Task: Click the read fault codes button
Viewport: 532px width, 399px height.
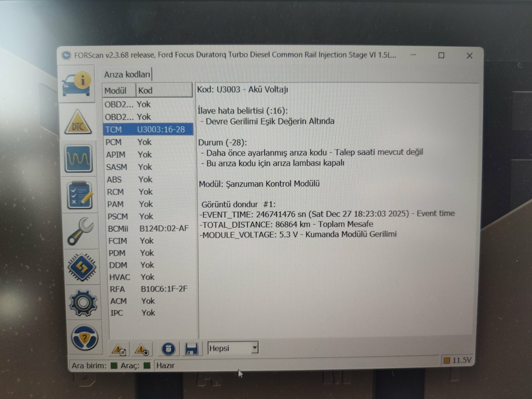Action: (119, 349)
